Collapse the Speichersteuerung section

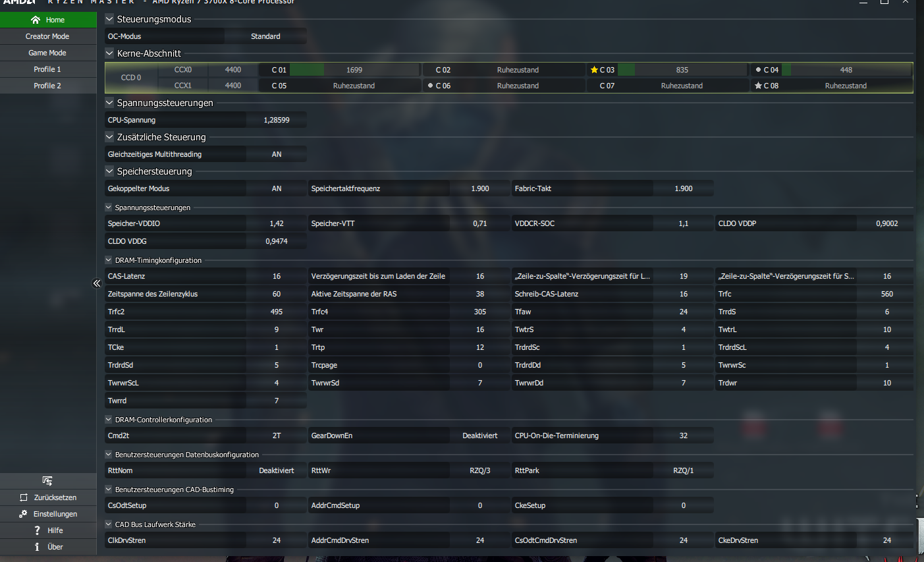[109, 171]
